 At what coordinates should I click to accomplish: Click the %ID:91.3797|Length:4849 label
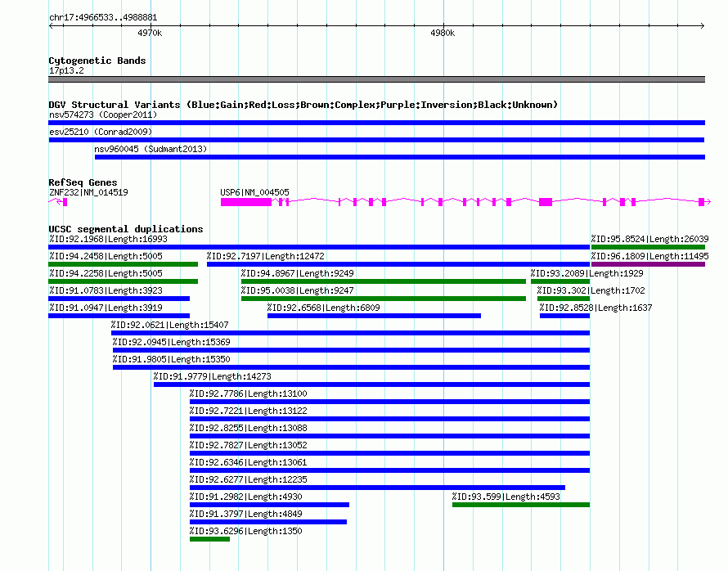[x=246, y=514]
